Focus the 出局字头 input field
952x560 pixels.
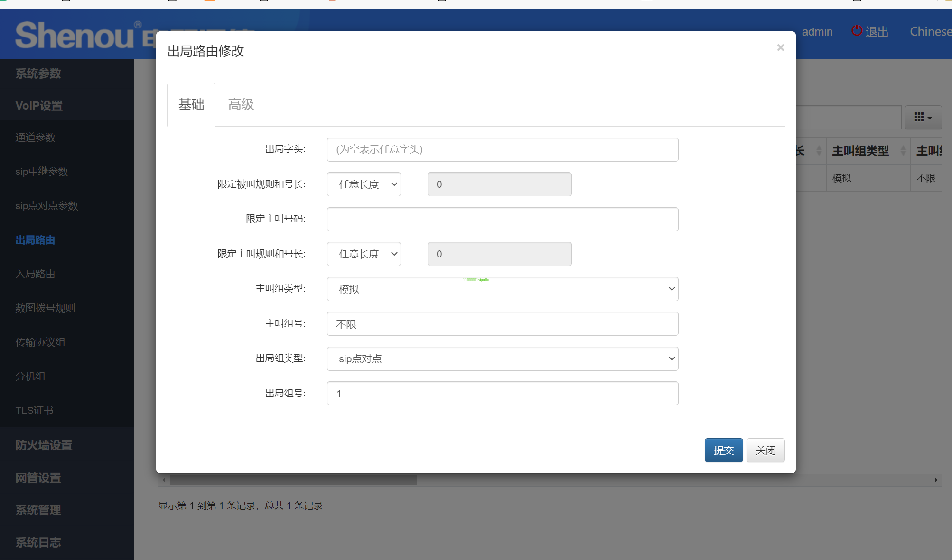pyautogui.click(x=502, y=150)
